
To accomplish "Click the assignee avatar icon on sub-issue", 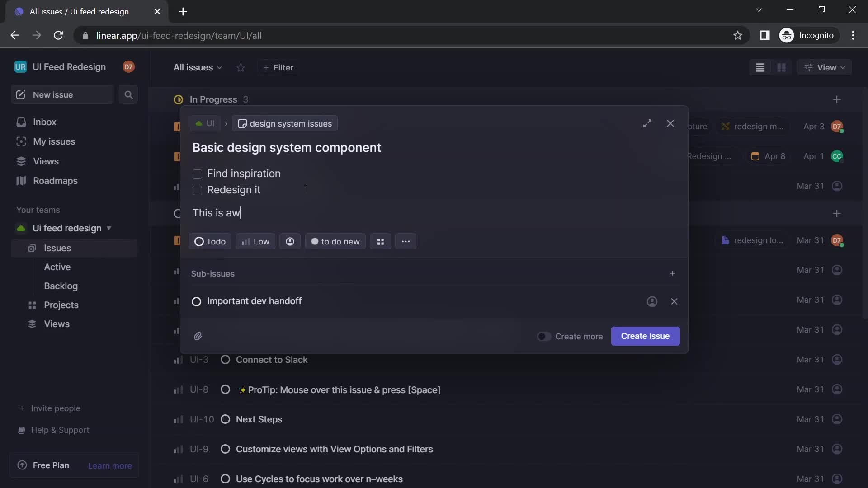I will click(651, 301).
